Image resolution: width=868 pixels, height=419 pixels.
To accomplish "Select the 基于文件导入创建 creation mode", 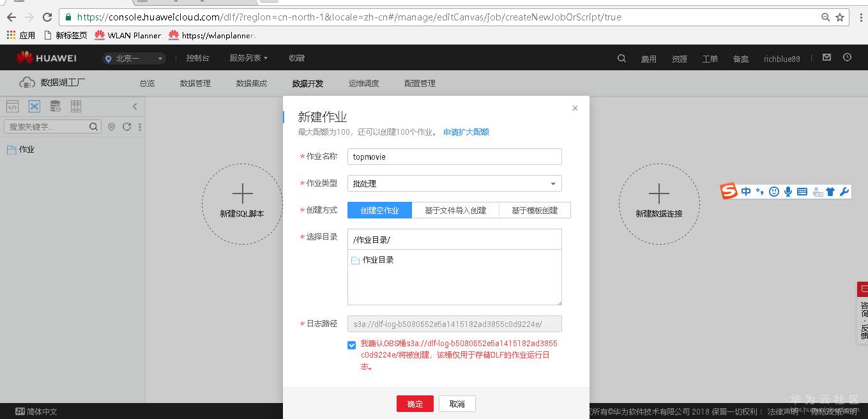I will pos(455,210).
